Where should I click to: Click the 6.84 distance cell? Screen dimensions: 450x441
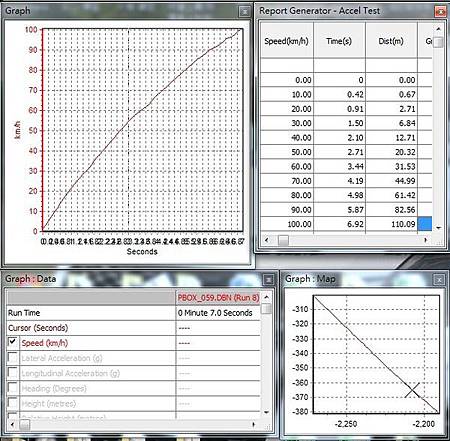pos(391,123)
